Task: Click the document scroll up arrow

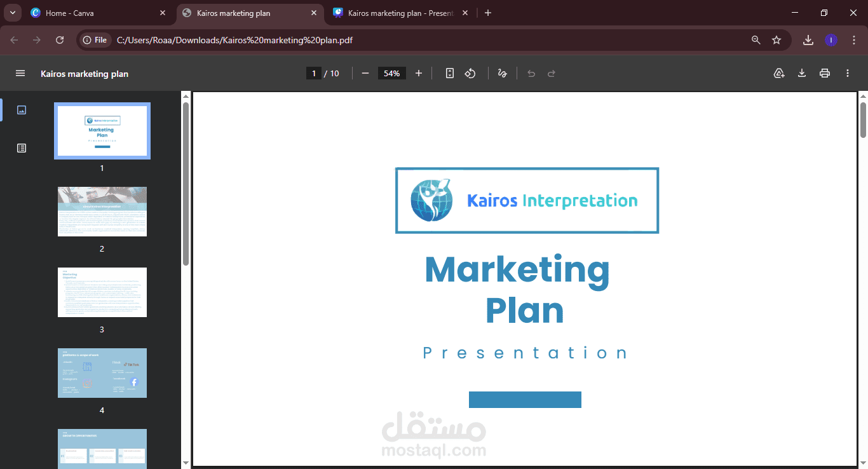Action: [x=863, y=96]
